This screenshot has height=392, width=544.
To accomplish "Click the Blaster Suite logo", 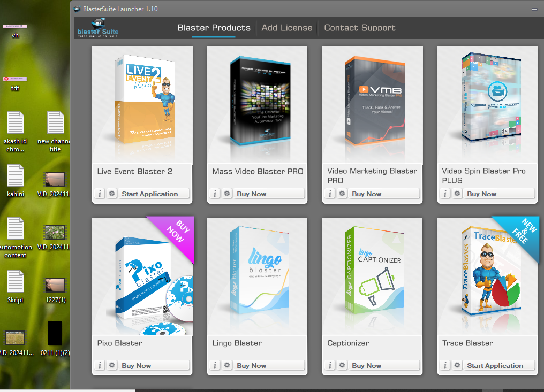I will click(98, 28).
